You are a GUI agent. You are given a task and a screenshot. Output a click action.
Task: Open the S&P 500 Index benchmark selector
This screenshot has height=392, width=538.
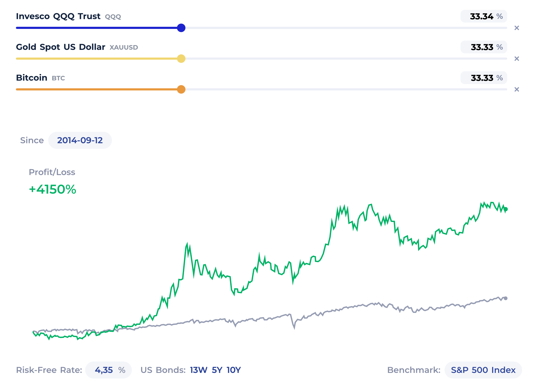pyautogui.click(x=483, y=370)
